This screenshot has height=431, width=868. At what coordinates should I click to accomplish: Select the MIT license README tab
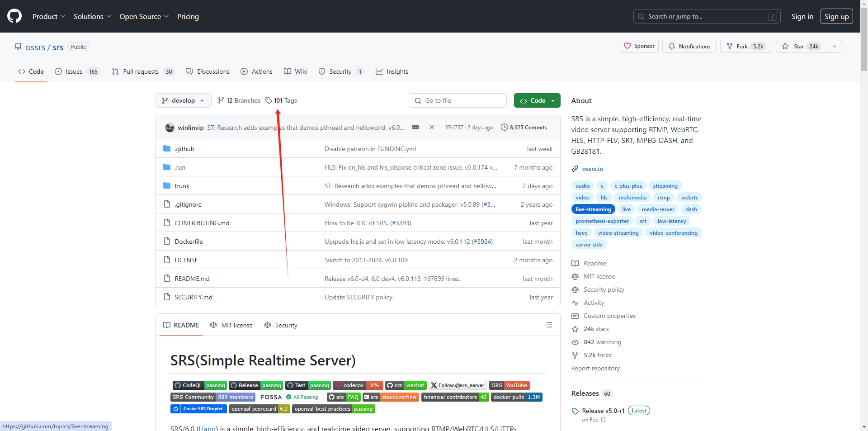point(231,325)
